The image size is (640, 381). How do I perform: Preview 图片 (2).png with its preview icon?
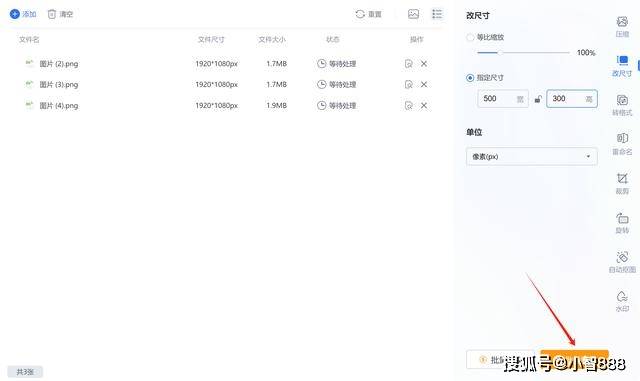(409, 64)
